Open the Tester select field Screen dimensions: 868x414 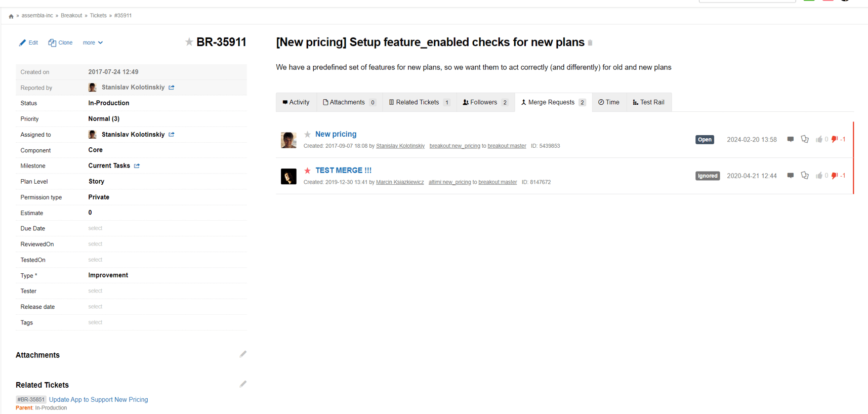(x=95, y=291)
